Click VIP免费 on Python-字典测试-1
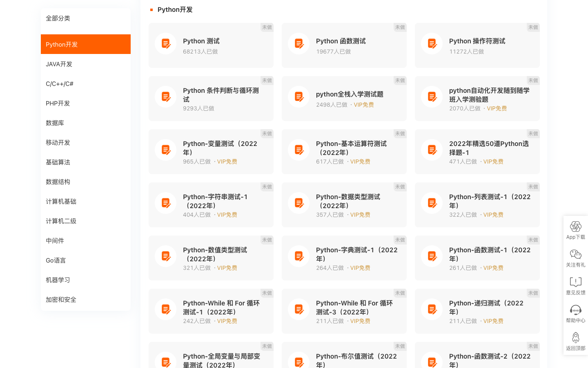Screen dimensions: 588x368 [360, 268]
